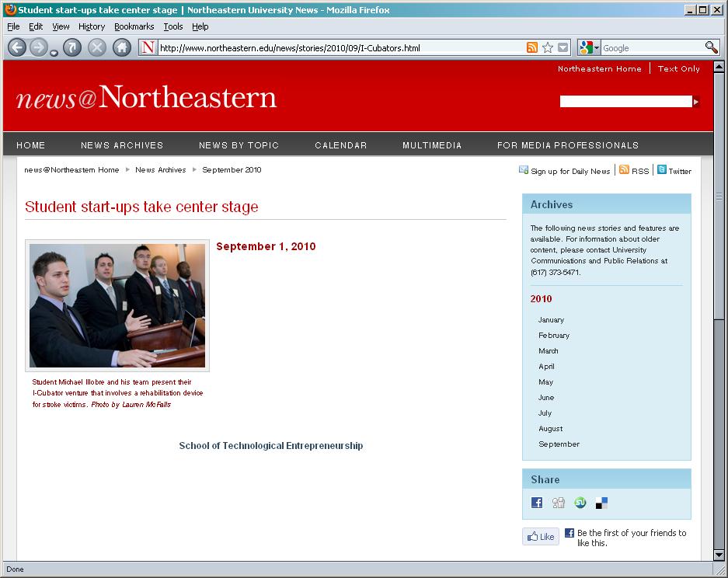Open the recent pages history dropdown arrow

click(x=54, y=52)
